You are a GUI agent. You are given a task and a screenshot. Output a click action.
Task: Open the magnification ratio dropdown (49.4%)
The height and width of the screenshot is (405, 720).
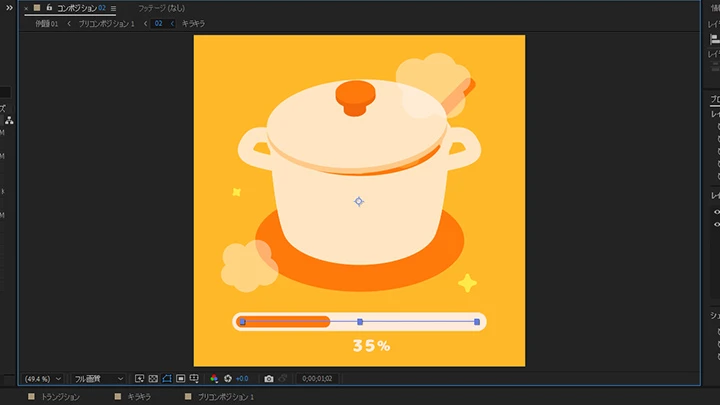pyautogui.click(x=43, y=379)
